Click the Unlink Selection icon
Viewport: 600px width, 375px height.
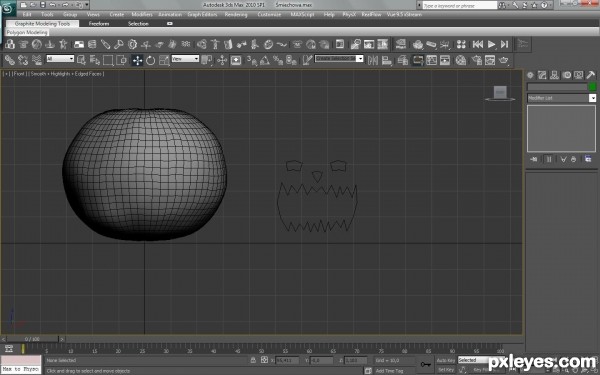[23, 60]
